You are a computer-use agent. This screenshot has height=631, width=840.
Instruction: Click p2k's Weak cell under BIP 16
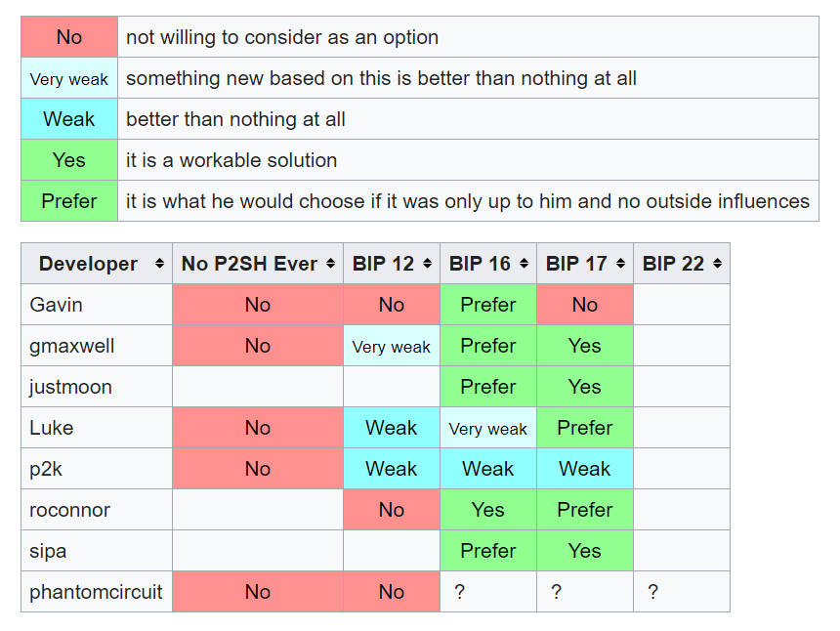tap(488, 469)
